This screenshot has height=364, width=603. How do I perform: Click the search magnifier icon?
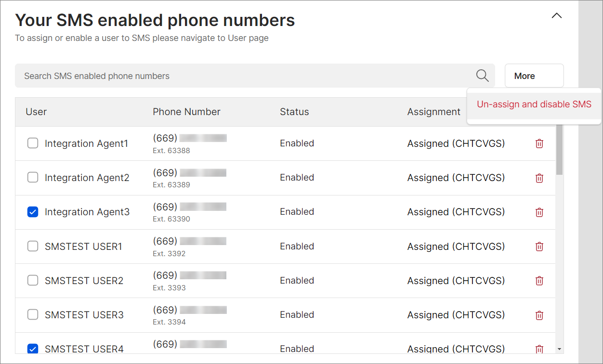(482, 76)
